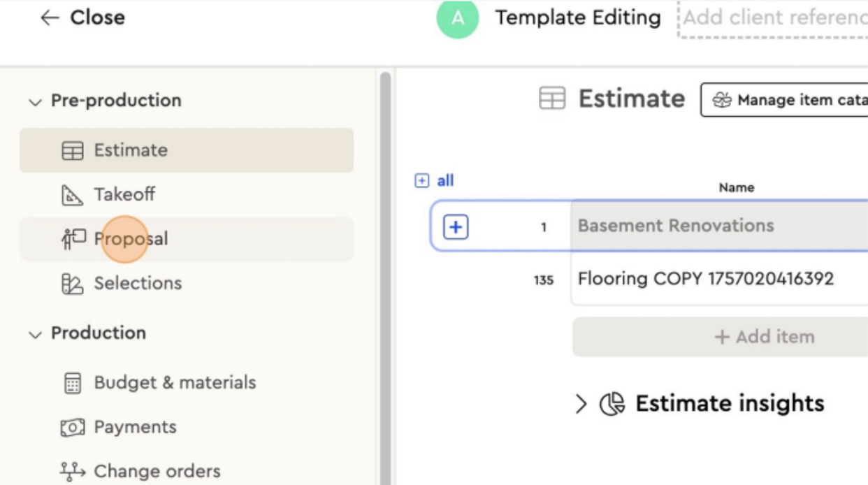Click the back arrow beside Close

tap(50, 18)
